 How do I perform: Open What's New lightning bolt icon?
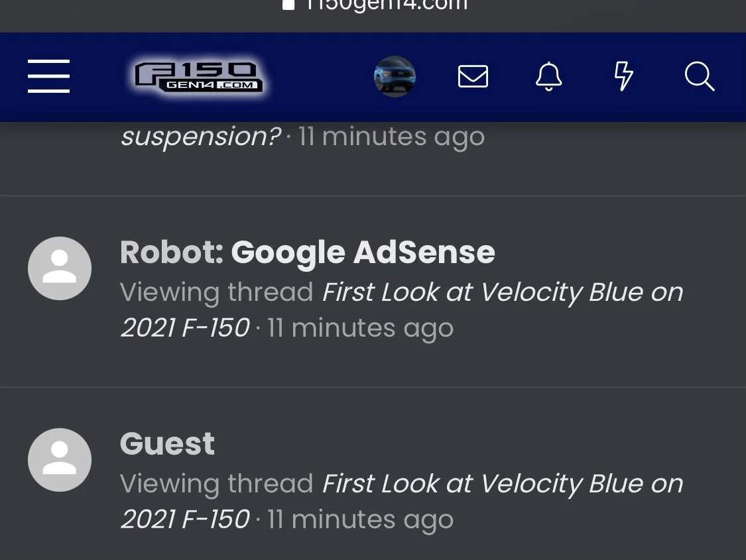coord(623,76)
